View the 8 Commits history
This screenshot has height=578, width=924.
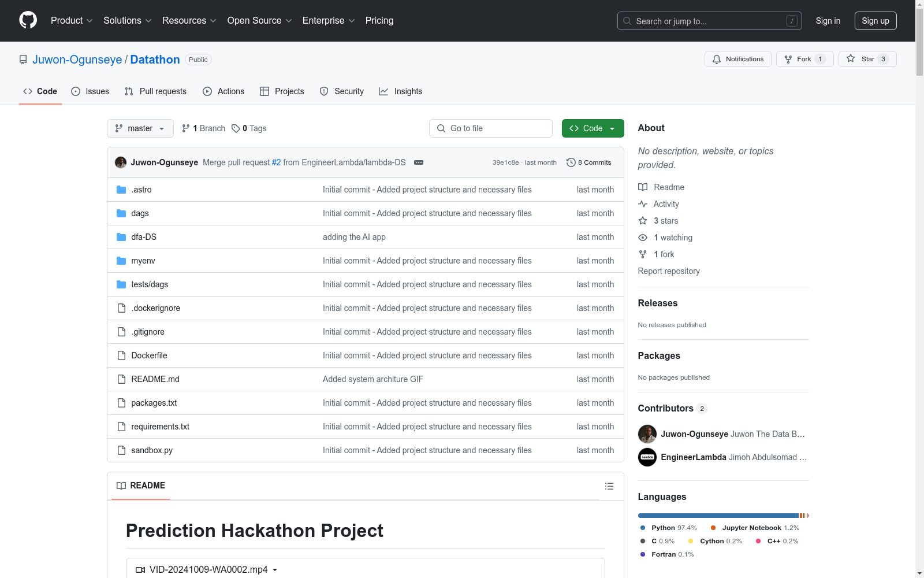[x=589, y=162]
